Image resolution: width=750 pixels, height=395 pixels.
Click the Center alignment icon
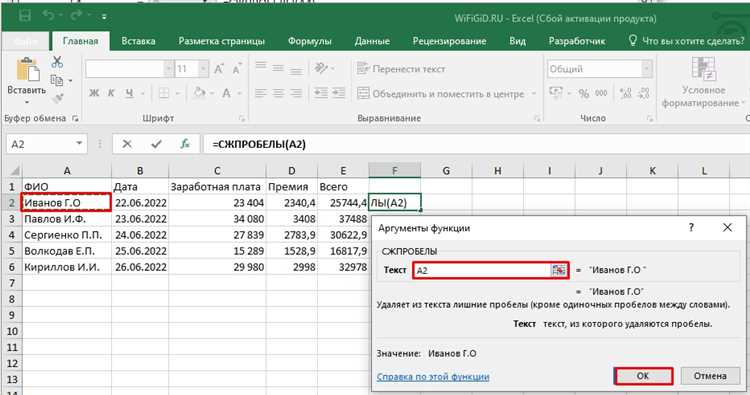click(x=278, y=93)
